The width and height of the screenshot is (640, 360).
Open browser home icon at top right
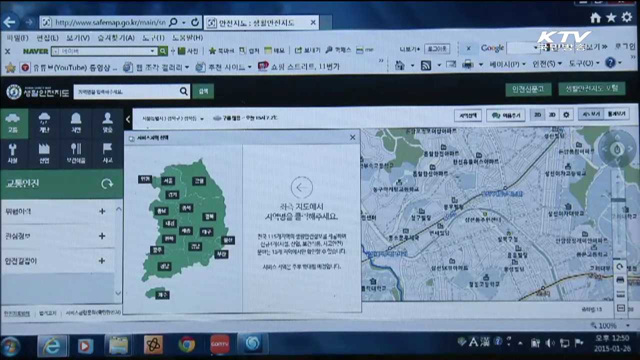point(595,18)
